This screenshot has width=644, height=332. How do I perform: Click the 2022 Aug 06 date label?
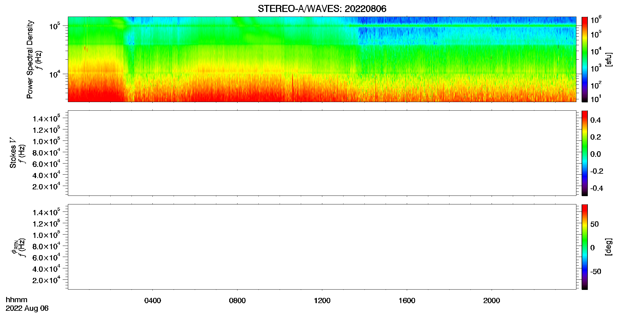(27, 308)
